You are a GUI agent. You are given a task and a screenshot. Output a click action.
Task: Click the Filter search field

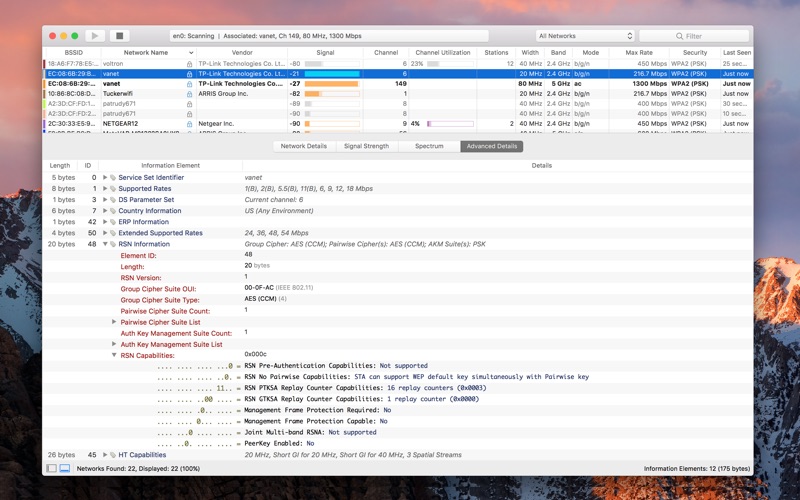pos(694,36)
